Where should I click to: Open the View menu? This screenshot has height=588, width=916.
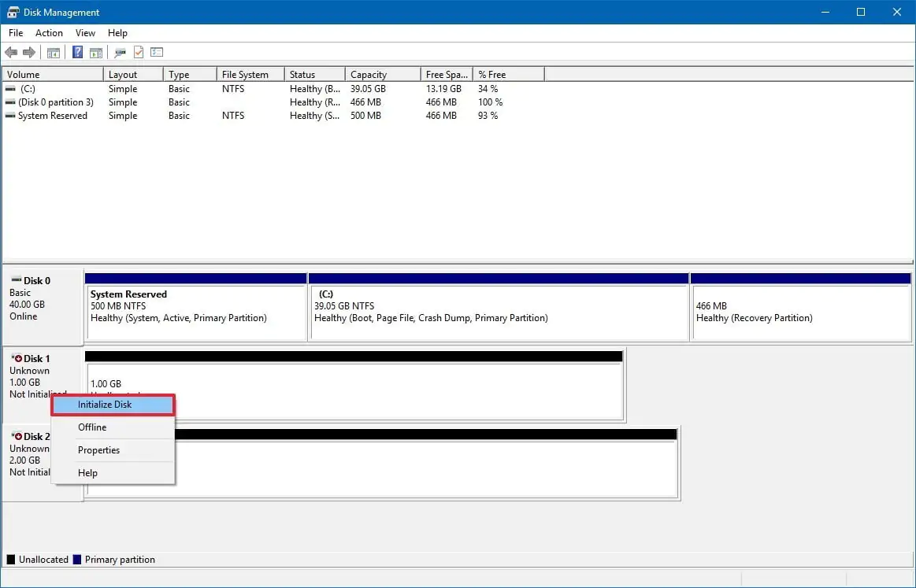coord(85,33)
